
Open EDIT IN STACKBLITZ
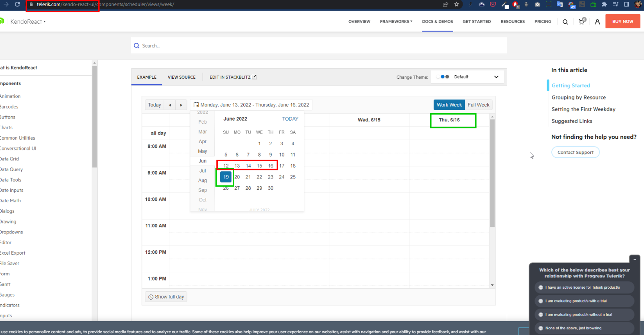click(x=233, y=77)
